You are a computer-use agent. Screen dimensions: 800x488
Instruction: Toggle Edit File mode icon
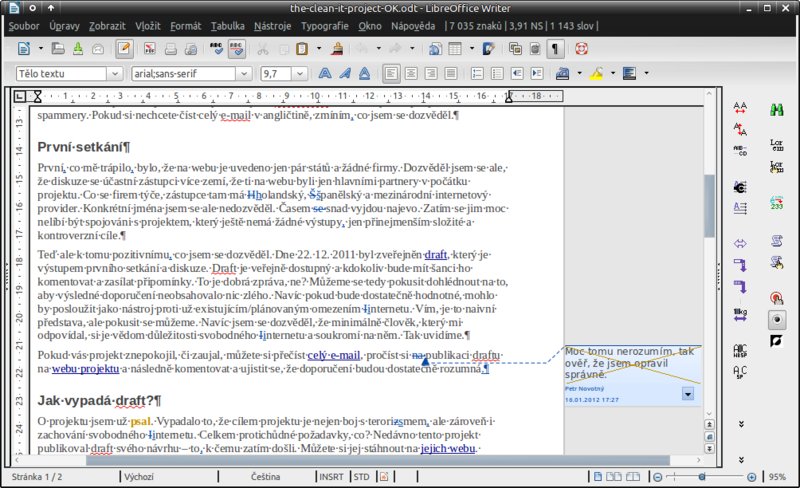click(x=124, y=49)
